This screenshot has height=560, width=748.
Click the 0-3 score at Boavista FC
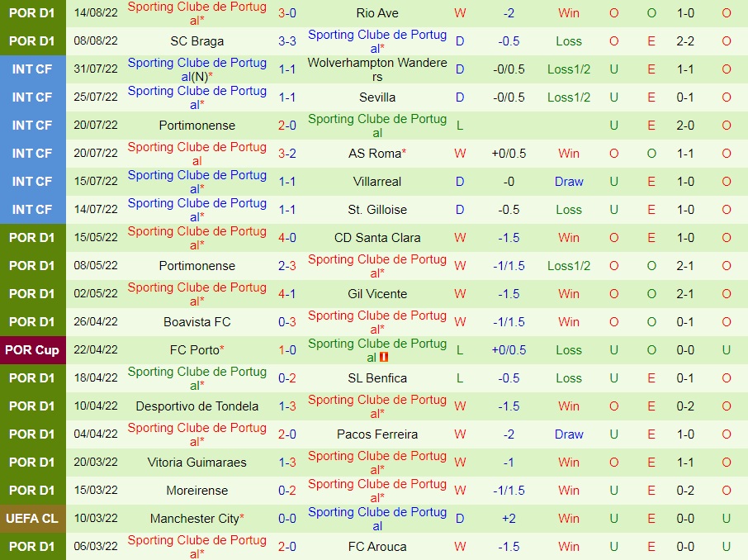(x=287, y=322)
